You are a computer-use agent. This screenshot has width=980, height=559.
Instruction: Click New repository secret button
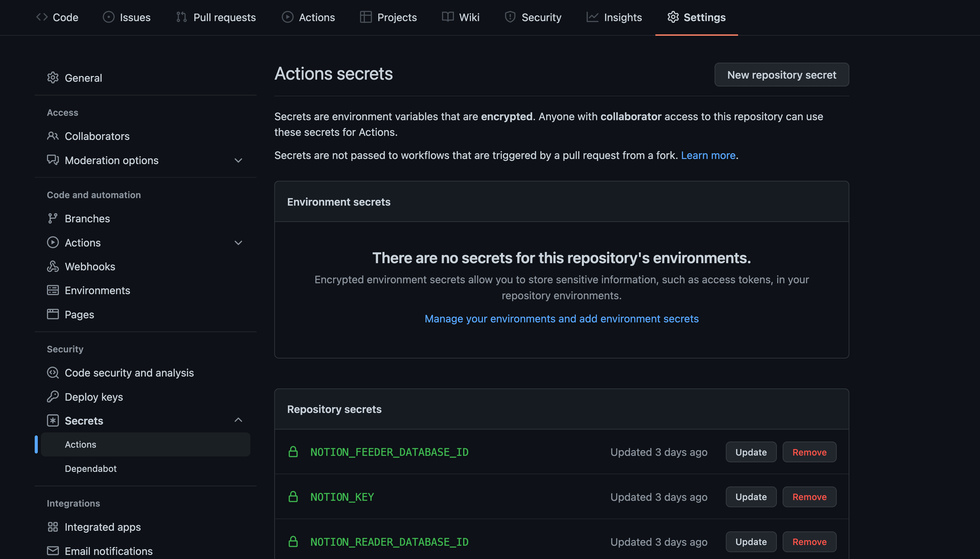point(781,75)
